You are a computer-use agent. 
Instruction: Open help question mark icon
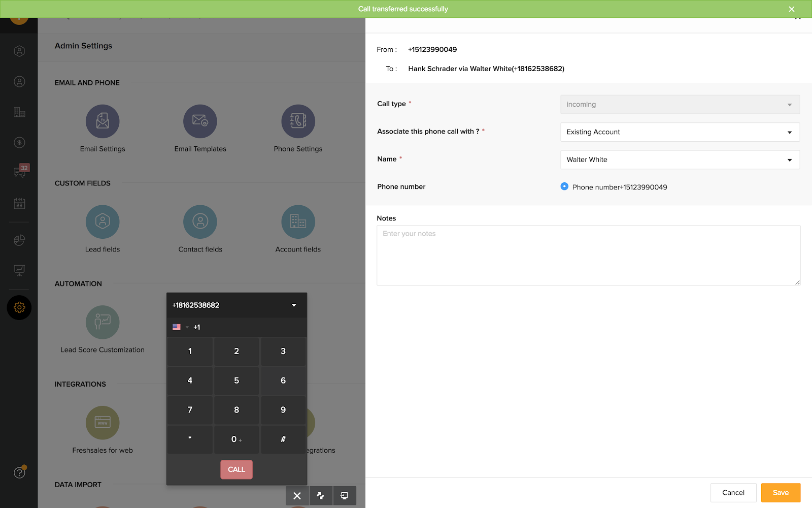(19, 472)
